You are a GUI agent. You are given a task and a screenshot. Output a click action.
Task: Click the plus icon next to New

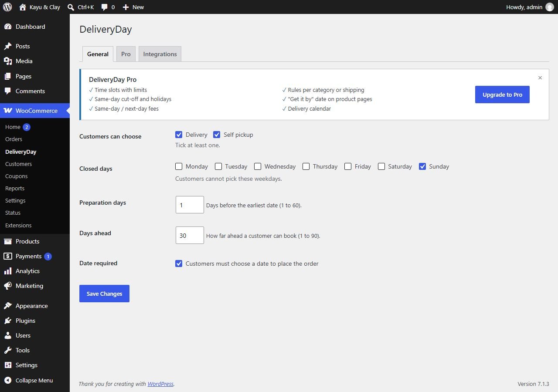pos(126,7)
